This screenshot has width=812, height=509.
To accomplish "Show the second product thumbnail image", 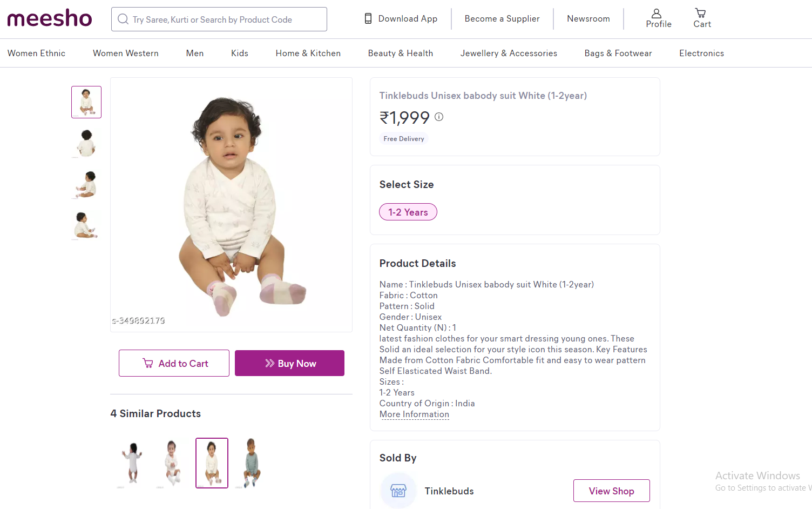I will (x=86, y=143).
